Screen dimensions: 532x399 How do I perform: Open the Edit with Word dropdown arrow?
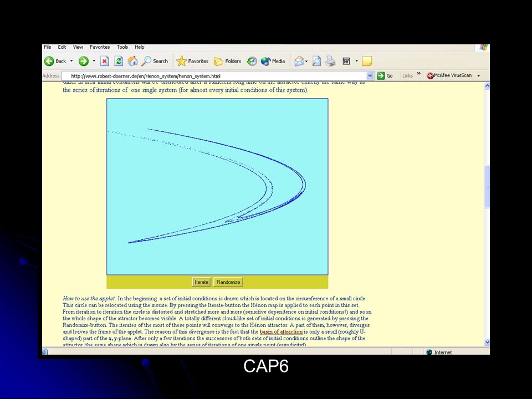pyautogui.click(x=356, y=61)
